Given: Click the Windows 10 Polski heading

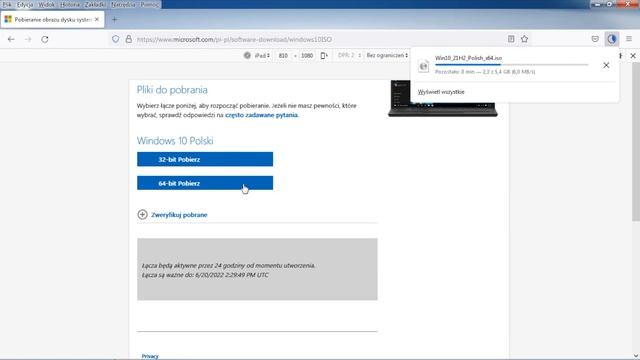Looking at the screenshot, I should click(x=175, y=141).
